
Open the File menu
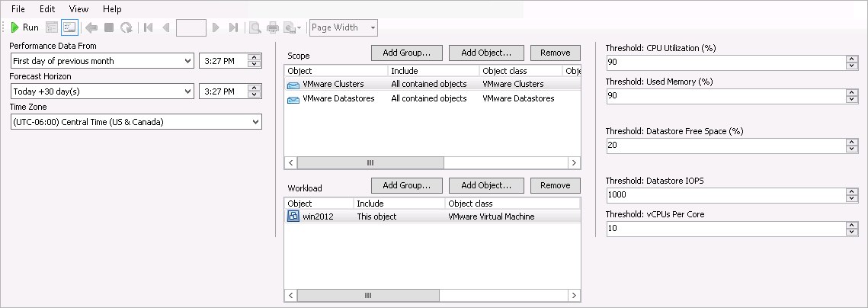tap(18, 9)
